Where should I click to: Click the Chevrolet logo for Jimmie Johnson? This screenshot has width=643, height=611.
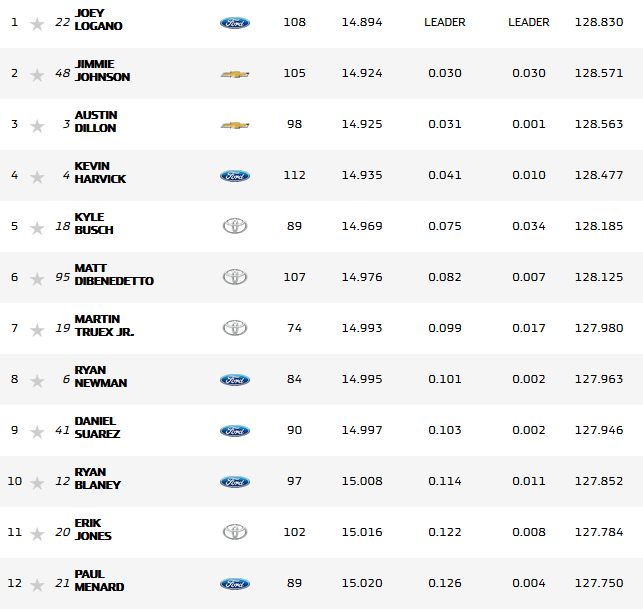tap(235, 73)
